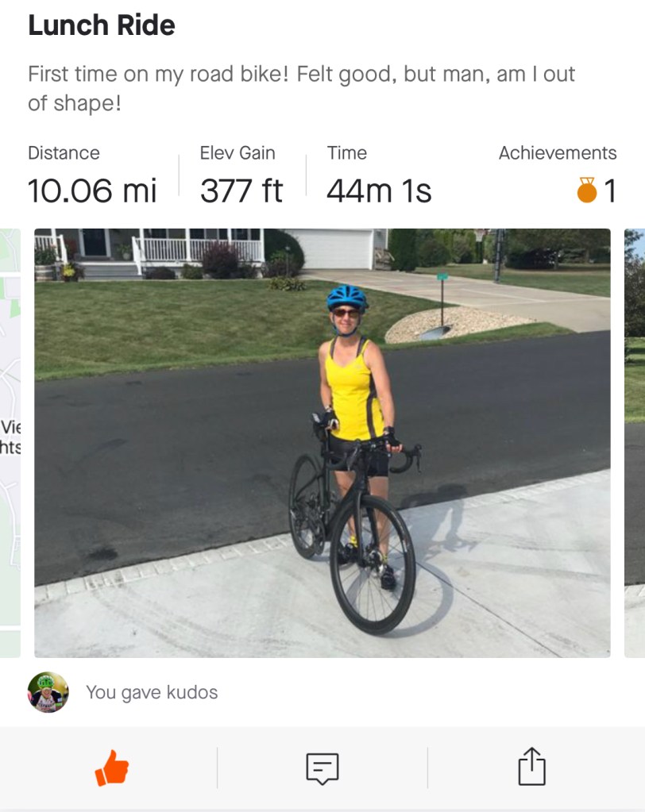Open the Lunch Ride activity title
The image size is (645, 812).
[102, 25]
